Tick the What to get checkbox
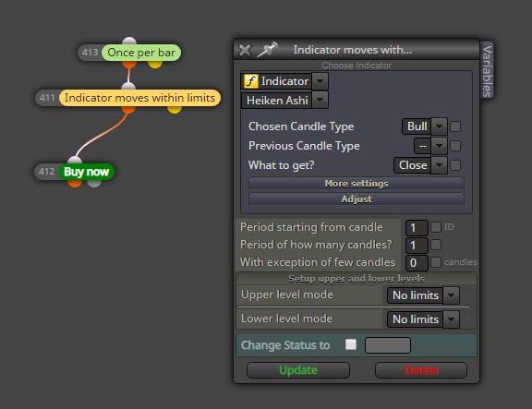The image size is (532, 409). (x=455, y=165)
